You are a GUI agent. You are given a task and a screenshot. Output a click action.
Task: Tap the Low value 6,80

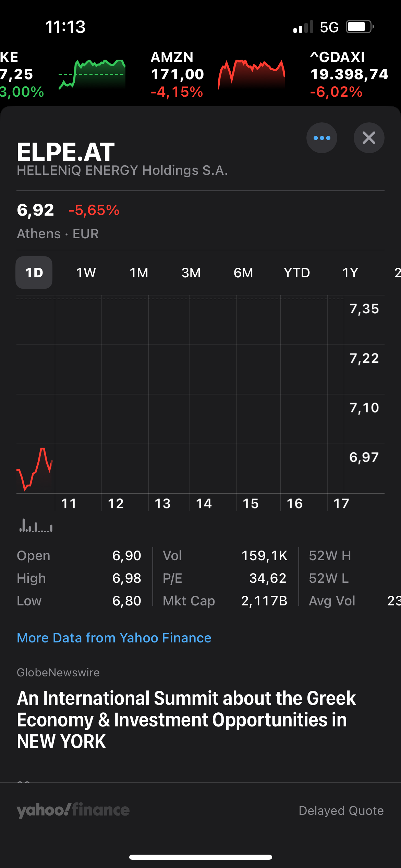[x=127, y=601]
